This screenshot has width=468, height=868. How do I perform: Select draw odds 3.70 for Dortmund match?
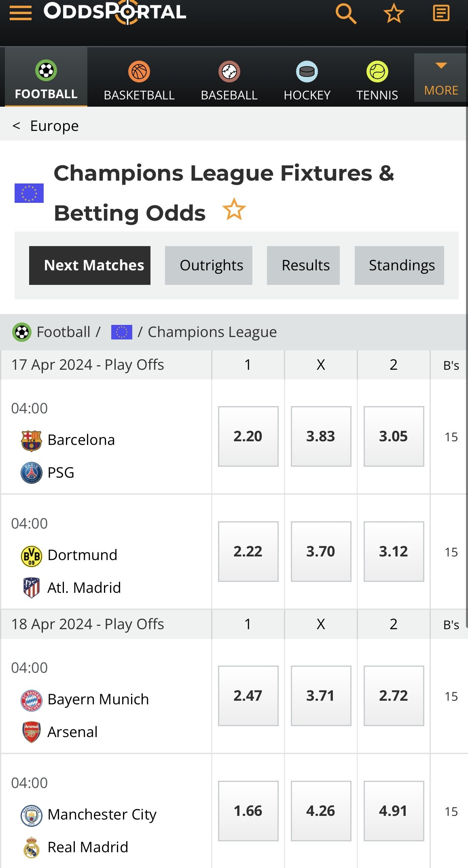321,552
